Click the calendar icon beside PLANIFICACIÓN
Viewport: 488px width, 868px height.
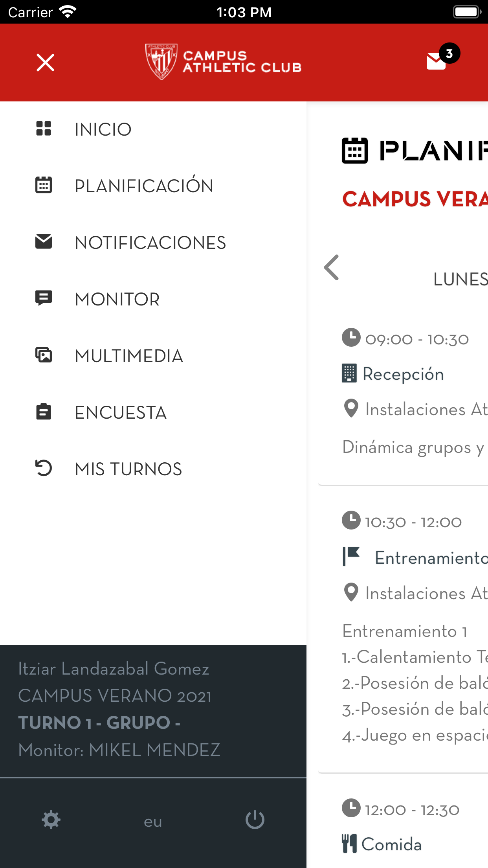(44, 185)
